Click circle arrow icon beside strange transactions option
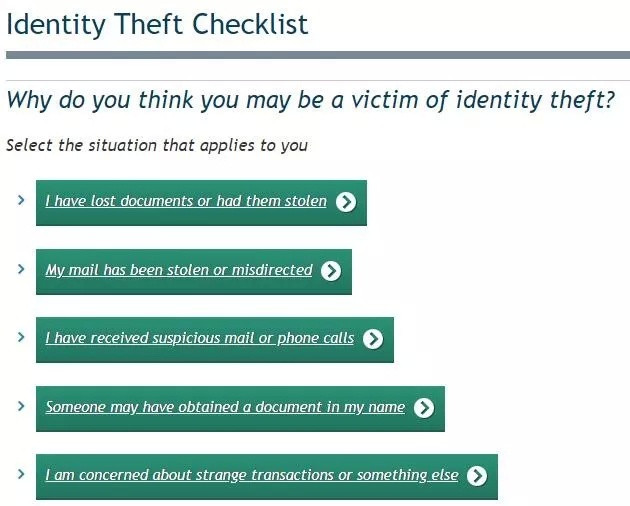 (x=477, y=476)
